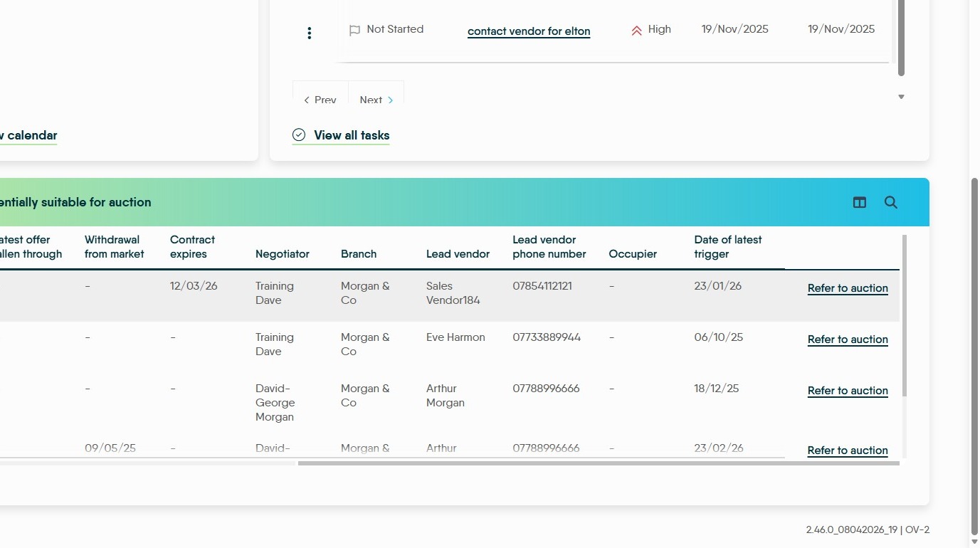Go to Prev page of tasks
This screenshot has width=980, height=548.
tap(320, 100)
